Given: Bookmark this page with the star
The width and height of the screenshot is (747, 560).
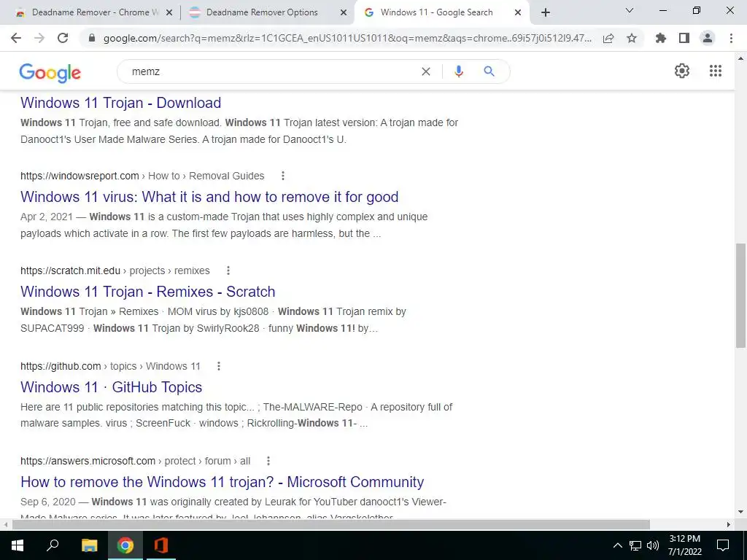Looking at the screenshot, I should pyautogui.click(x=632, y=38).
